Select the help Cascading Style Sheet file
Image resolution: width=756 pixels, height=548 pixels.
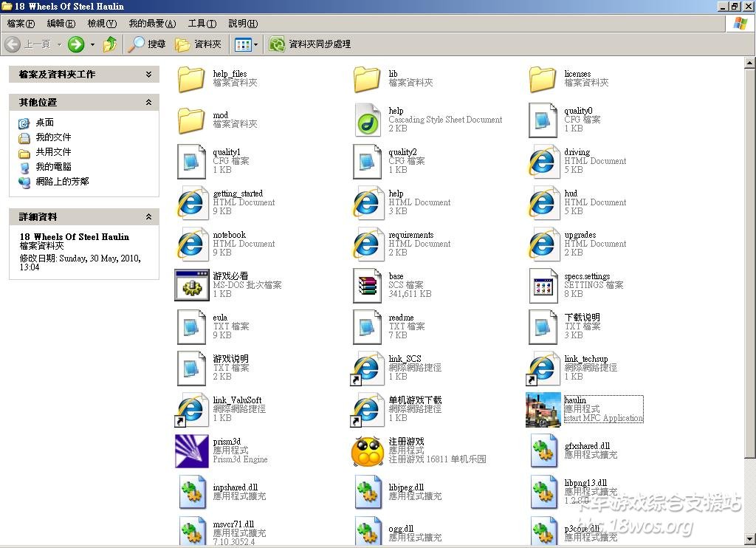(367, 120)
